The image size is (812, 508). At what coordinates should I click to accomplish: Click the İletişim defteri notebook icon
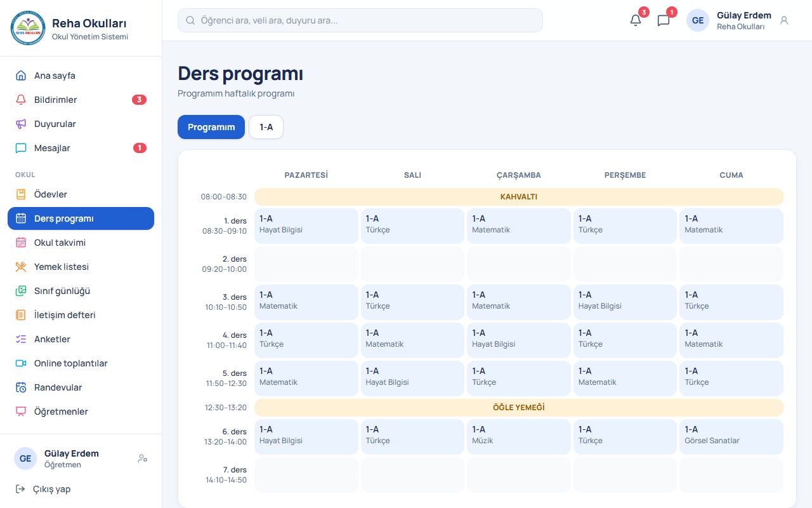pyautogui.click(x=21, y=315)
